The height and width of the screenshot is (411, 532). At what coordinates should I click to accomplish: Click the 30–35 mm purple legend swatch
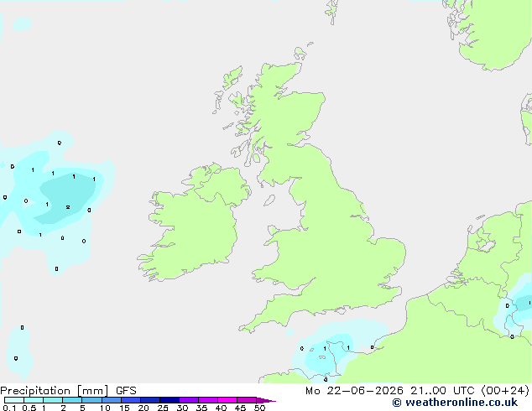pos(189,400)
